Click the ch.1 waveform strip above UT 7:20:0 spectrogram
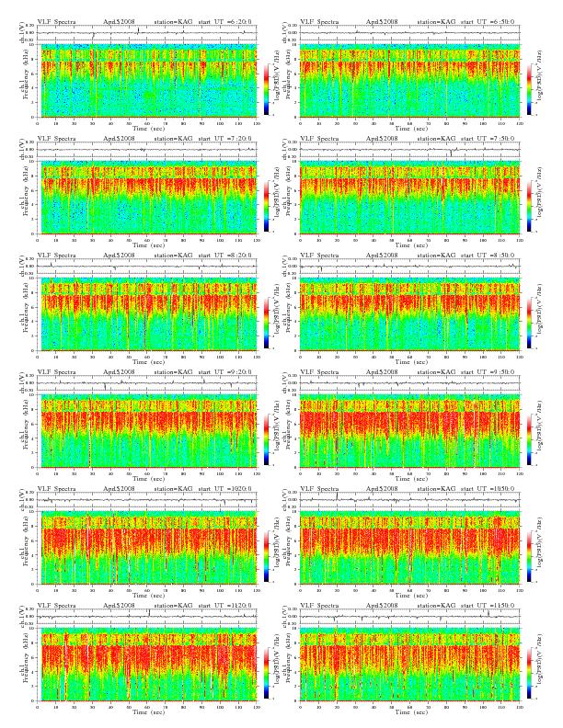The height and width of the screenshot is (728, 563). (147, 150)
